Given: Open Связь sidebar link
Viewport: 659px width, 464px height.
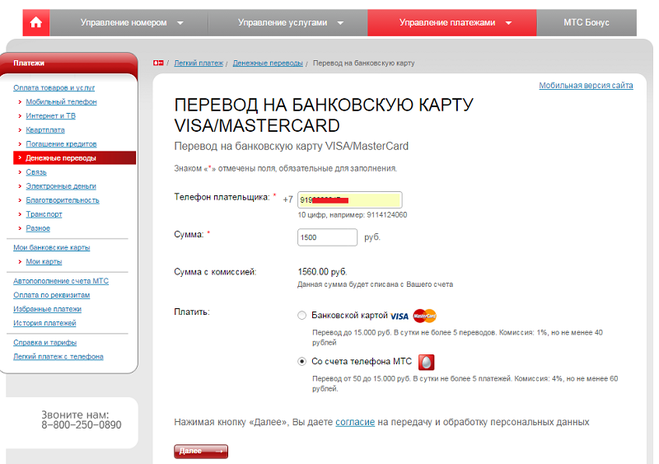Looking at the screenshot, I should [36, 172].
